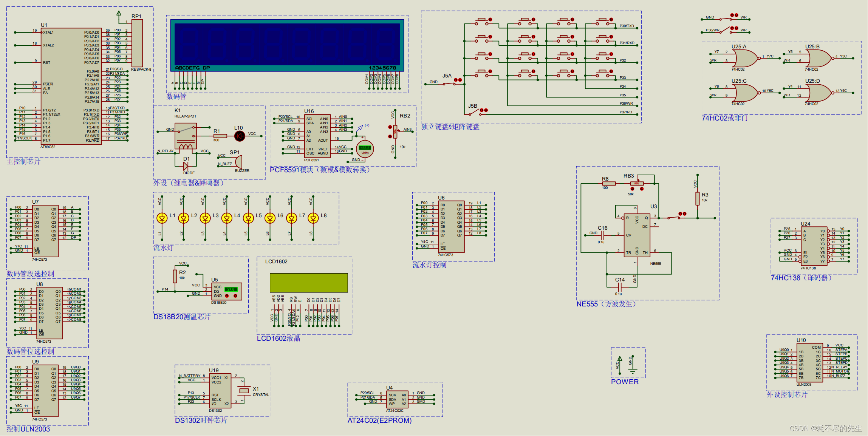Click the voltmeter on the PCF8591 module
Viewport: 868px width, 436px height.
(365, 149)
